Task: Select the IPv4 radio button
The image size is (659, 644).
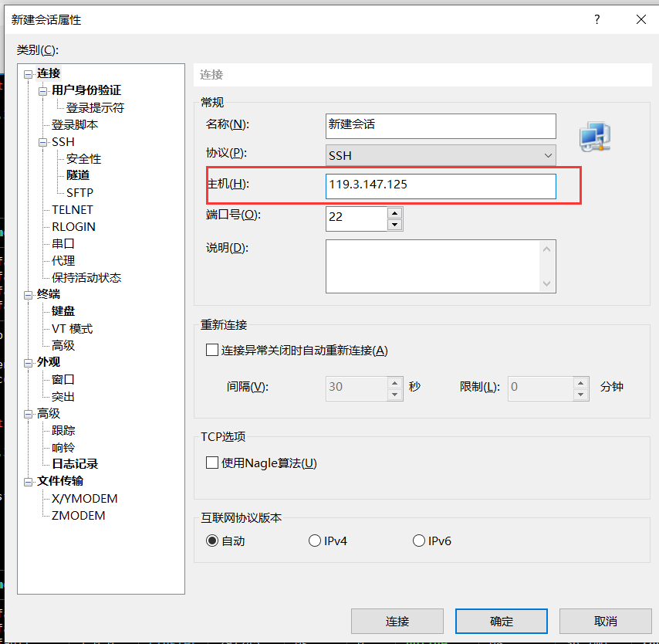Action: click(315, 541)
